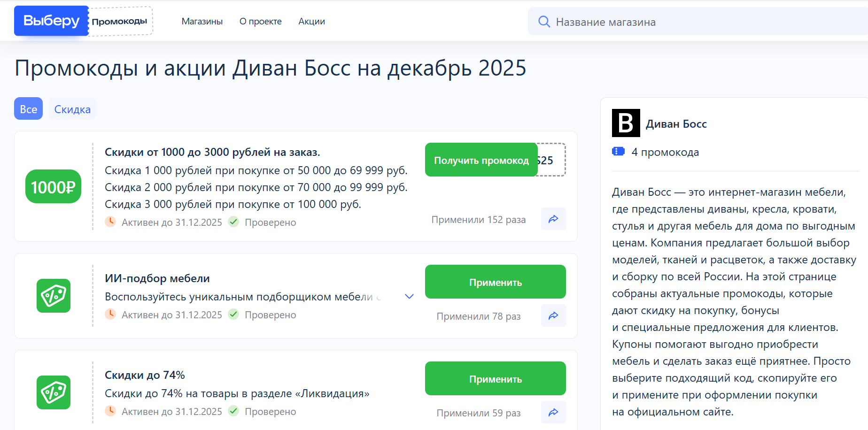
Task: Click the green discount tag icon on ИИ-подбор card
Action: pyautogui.click(x=53, y=296)
